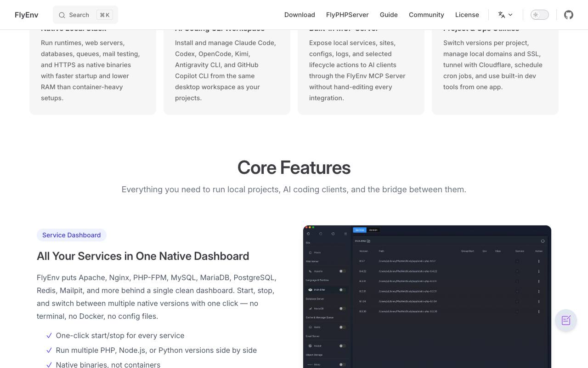Click the service icon for PHP 8.3.31
Screen dimensions: 588x368
517,281
